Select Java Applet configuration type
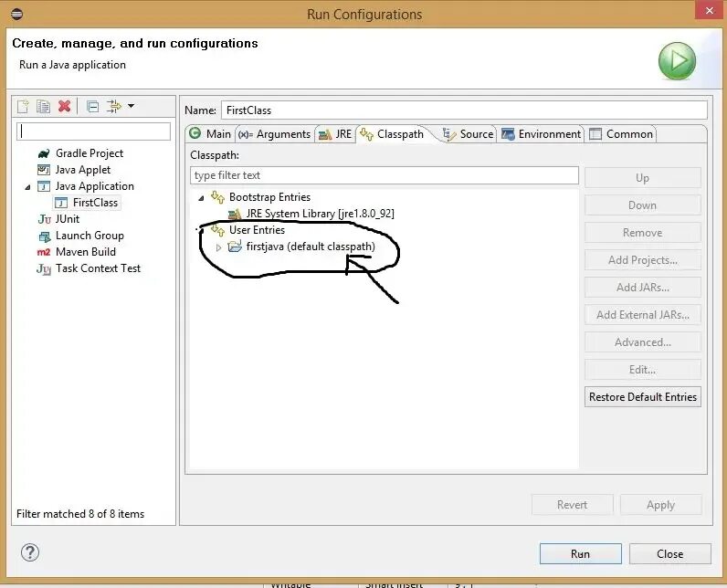This screenshot has height=588, width=727. coord(83,170)
